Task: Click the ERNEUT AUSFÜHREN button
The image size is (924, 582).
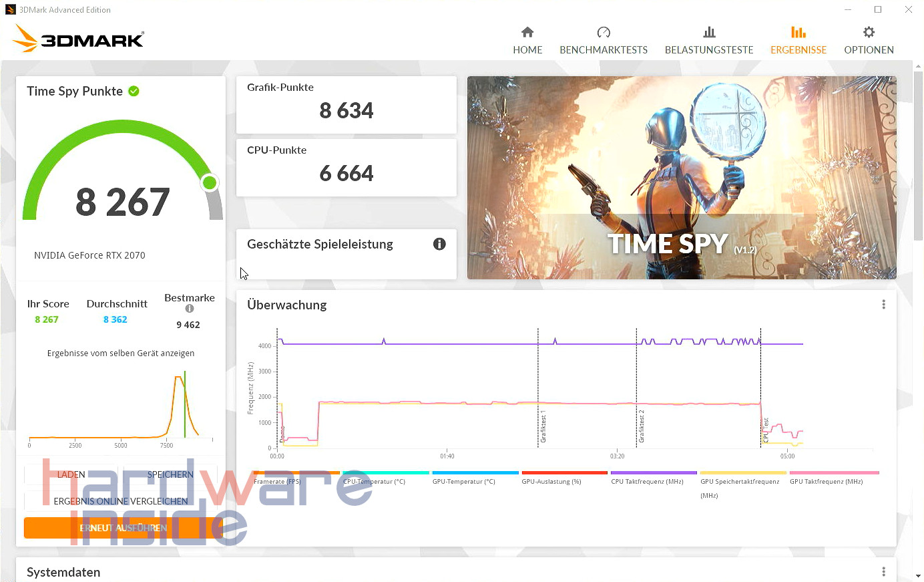Action: point(123,528)
